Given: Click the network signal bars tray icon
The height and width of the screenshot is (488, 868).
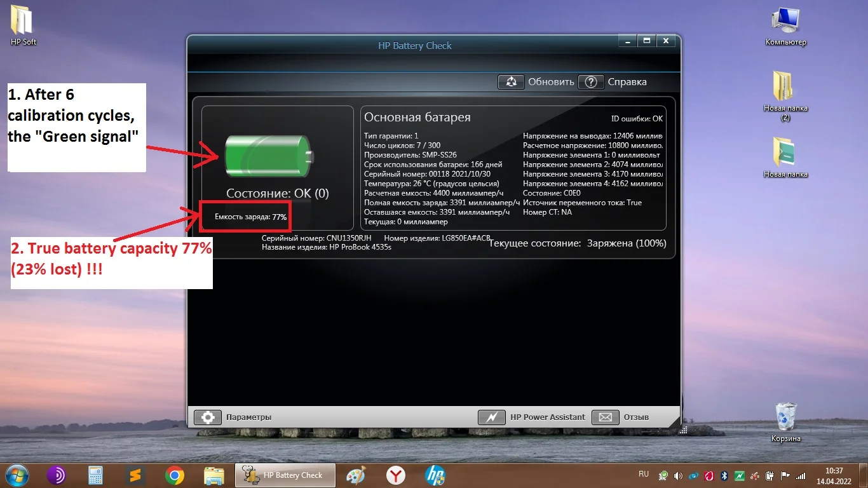Looking at the screenshot, I should pos(801,475).
